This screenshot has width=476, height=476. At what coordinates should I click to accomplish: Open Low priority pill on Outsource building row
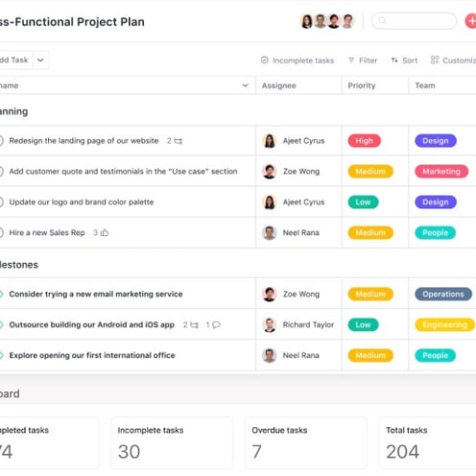363,324
